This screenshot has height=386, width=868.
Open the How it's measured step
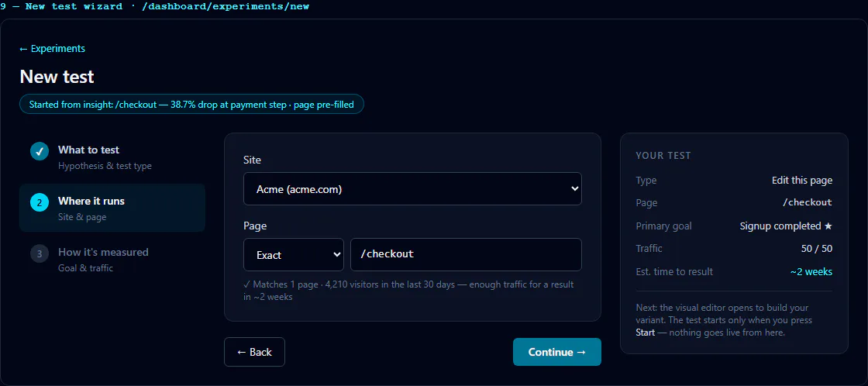click(112, 259)
